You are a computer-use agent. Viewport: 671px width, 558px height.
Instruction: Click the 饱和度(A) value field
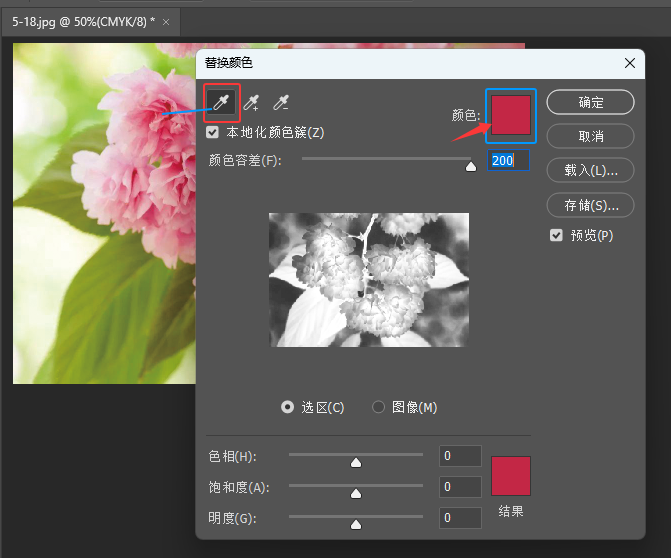pos(460,487)
